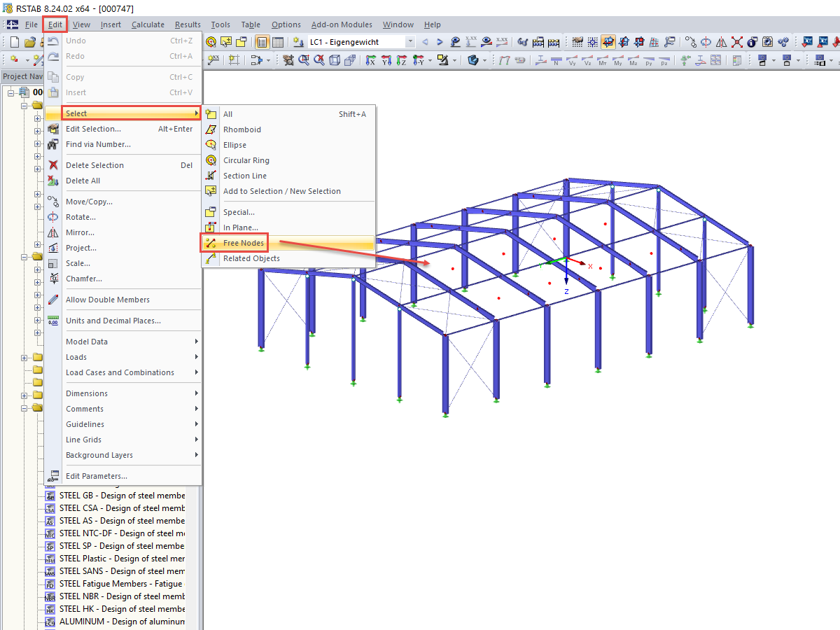Toggle the Allow Double Members option
This screenshot has height=630, width=840.
coord(108,300)
